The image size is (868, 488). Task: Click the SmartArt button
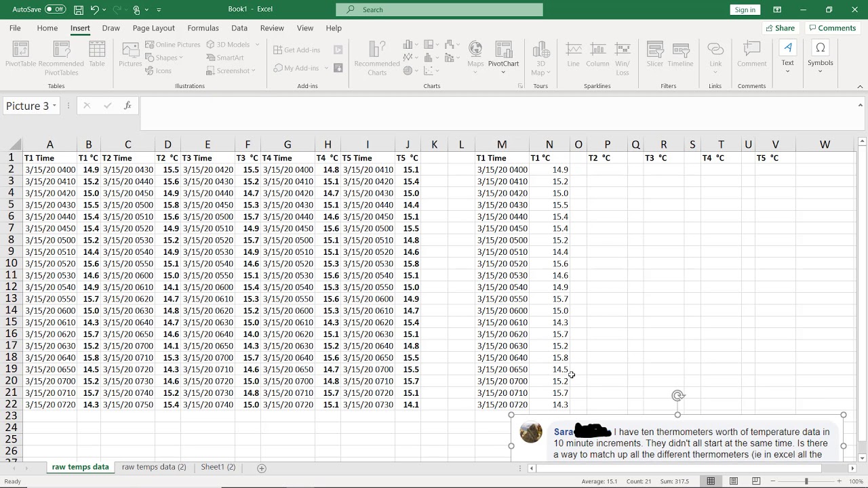coord(225,58)
